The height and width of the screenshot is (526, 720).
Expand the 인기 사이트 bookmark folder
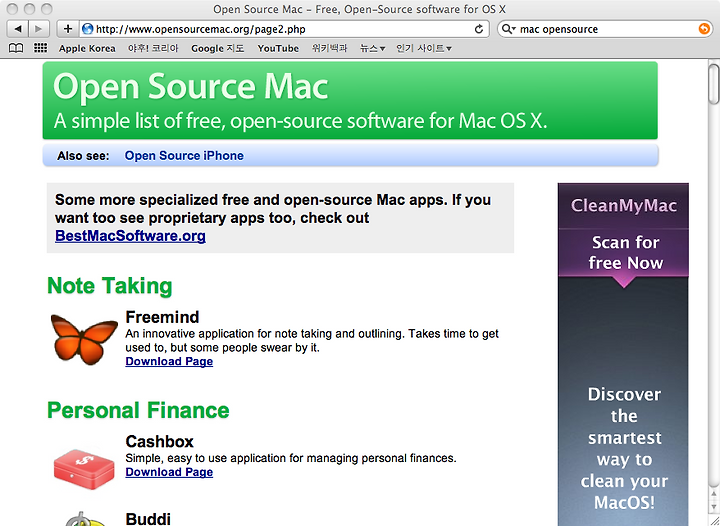pos(424,48)
